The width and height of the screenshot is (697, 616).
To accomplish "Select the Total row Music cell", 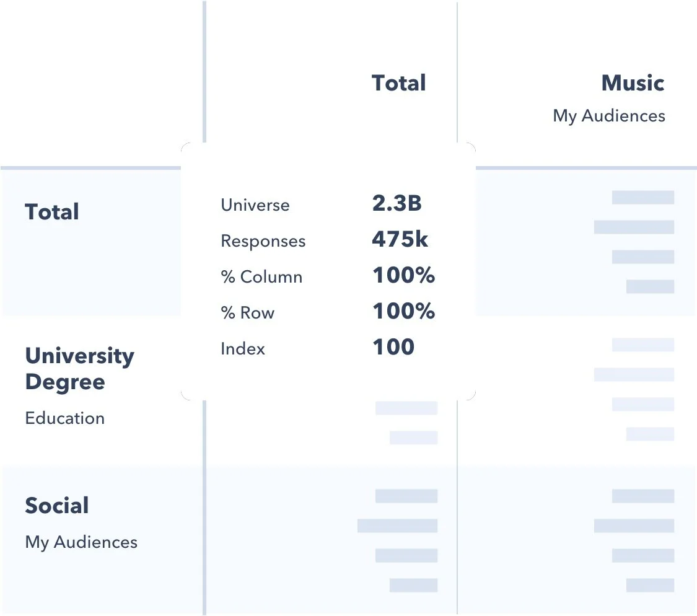I will pyautogui.click(x=586, y=243).
